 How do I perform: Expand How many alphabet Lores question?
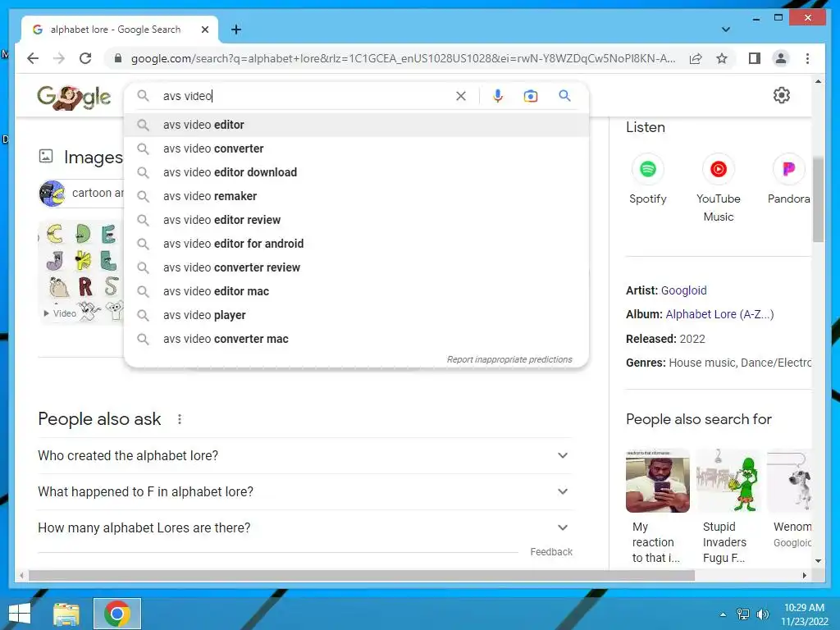click(x=304, y=527)
